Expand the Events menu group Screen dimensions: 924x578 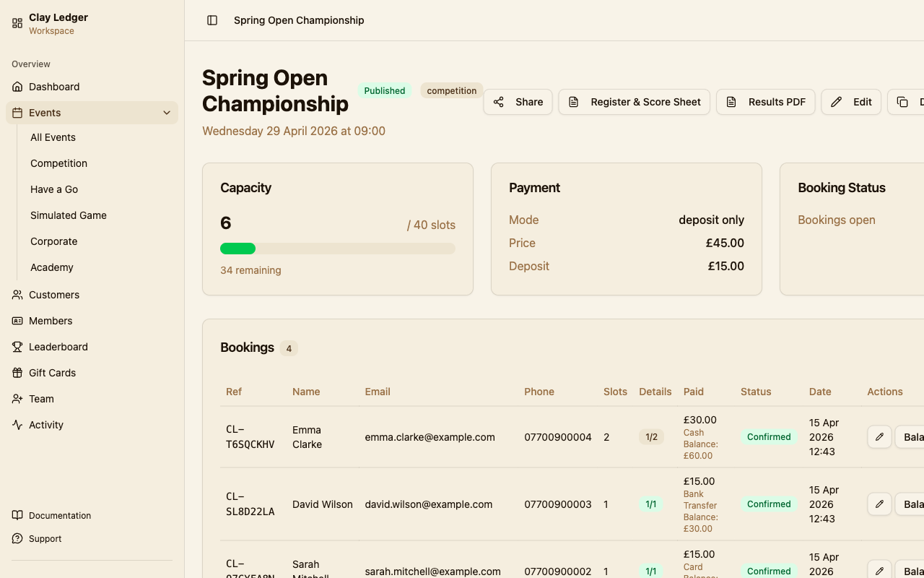[92, 113]
